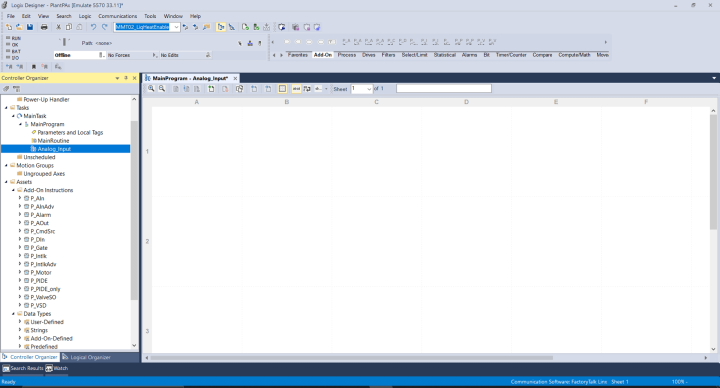Click the Controller Organizer vertical scrollbar
The image size is (720, 388).
(x=134, y=211)
